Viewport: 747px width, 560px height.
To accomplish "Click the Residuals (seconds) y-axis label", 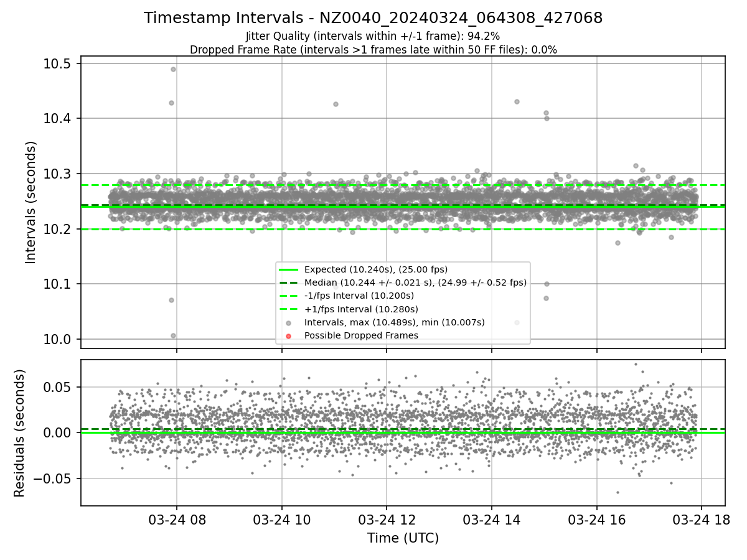I will 19,433.
